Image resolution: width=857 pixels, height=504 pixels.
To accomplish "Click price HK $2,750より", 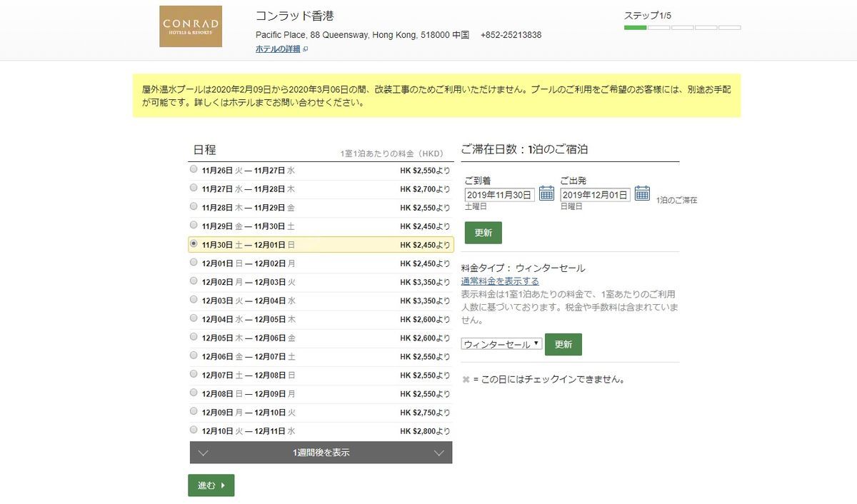I will pyautogui.click(x=425, y=412).
